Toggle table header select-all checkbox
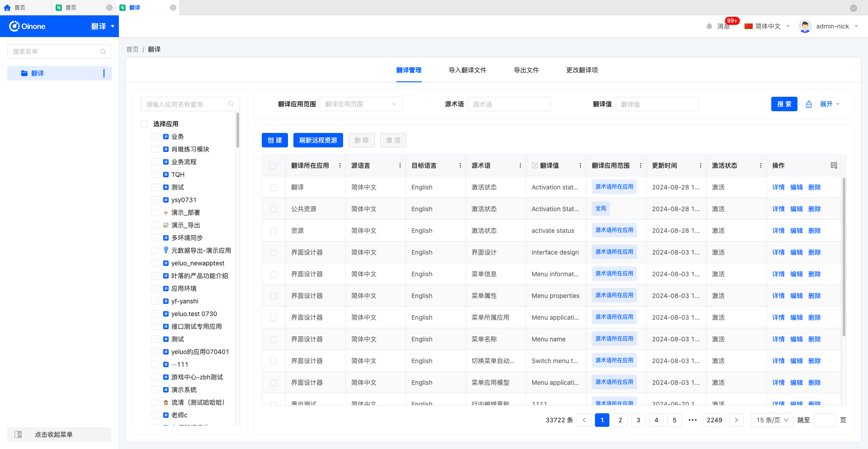This screenshot has height=449, width=868. 273,166
